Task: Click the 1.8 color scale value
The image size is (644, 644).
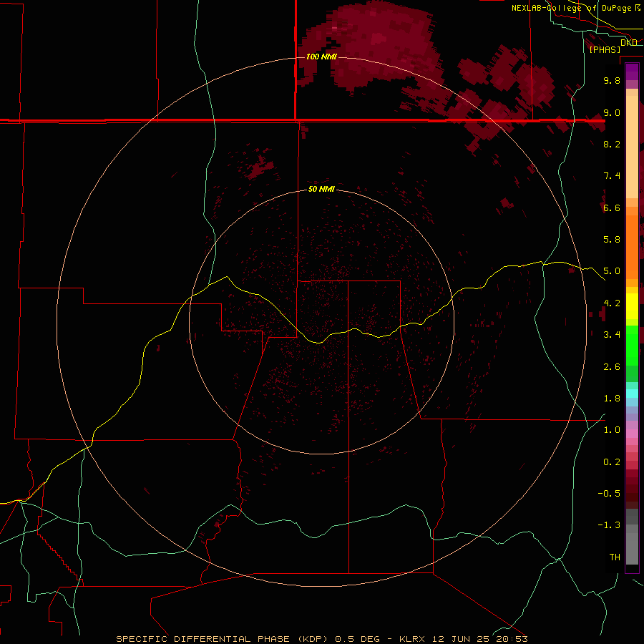Action: [x=612, y=399]
